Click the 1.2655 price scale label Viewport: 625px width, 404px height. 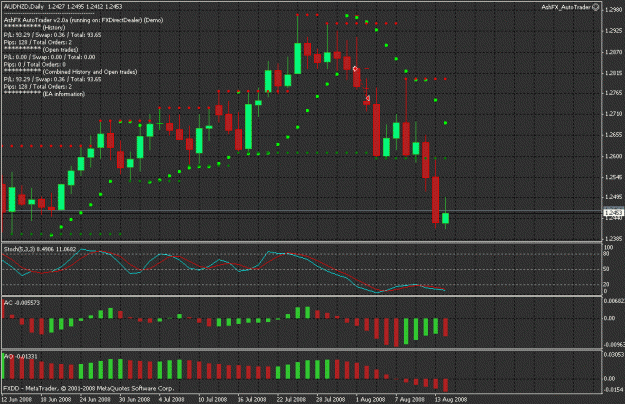[x=613, y=135]
